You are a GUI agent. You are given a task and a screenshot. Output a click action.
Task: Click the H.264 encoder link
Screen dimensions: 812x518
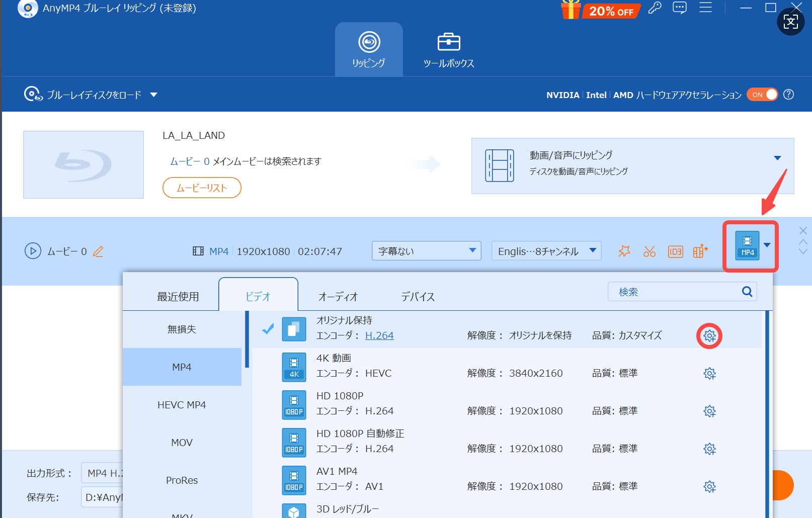coord(379,335)
